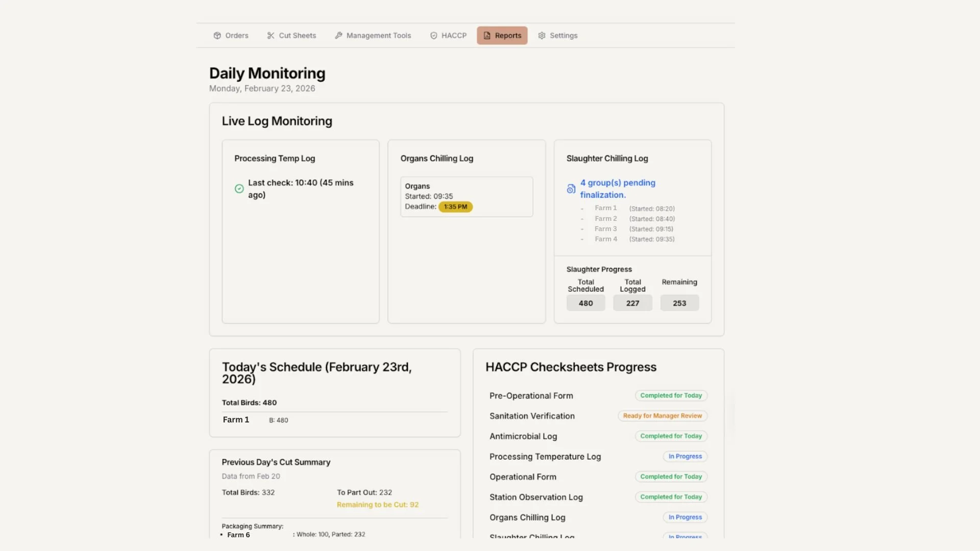
Task: Click the Cut Sheets scissors icon
Action: [271, 36]
